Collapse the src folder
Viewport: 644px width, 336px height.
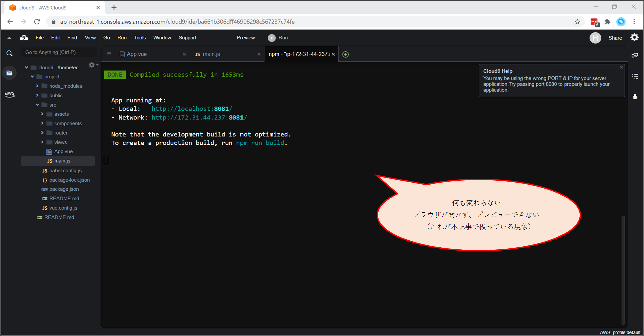(x=37, y=105)
